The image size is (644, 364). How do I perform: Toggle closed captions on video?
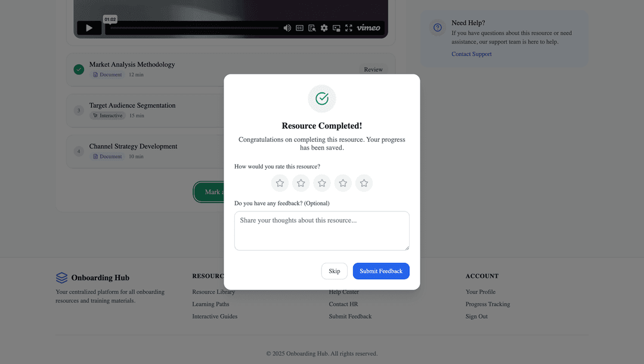(x=300, y=28)
